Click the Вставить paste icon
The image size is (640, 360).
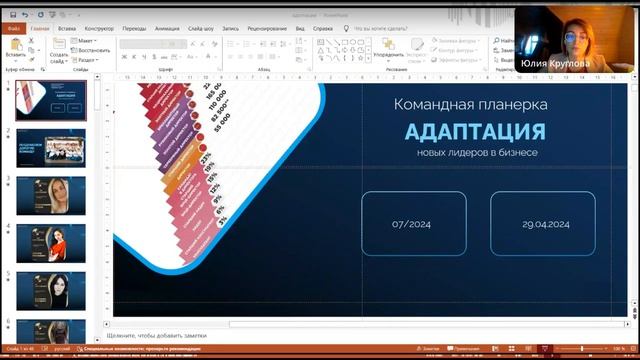(16, 44)
